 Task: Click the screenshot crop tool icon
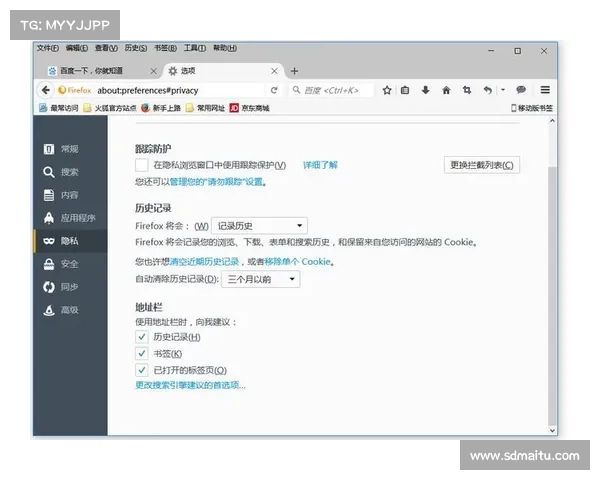click(467, 90)
